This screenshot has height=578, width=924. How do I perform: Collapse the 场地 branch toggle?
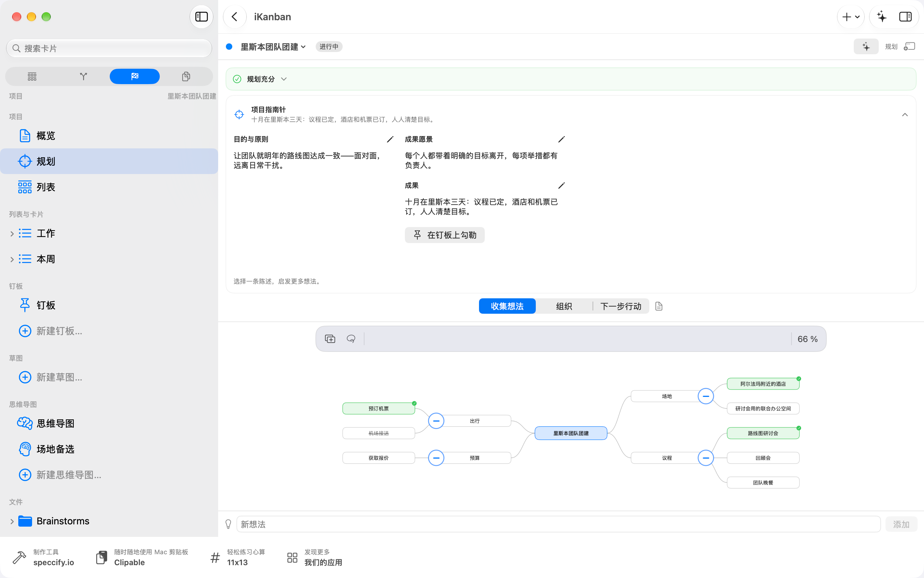(706, 396)
